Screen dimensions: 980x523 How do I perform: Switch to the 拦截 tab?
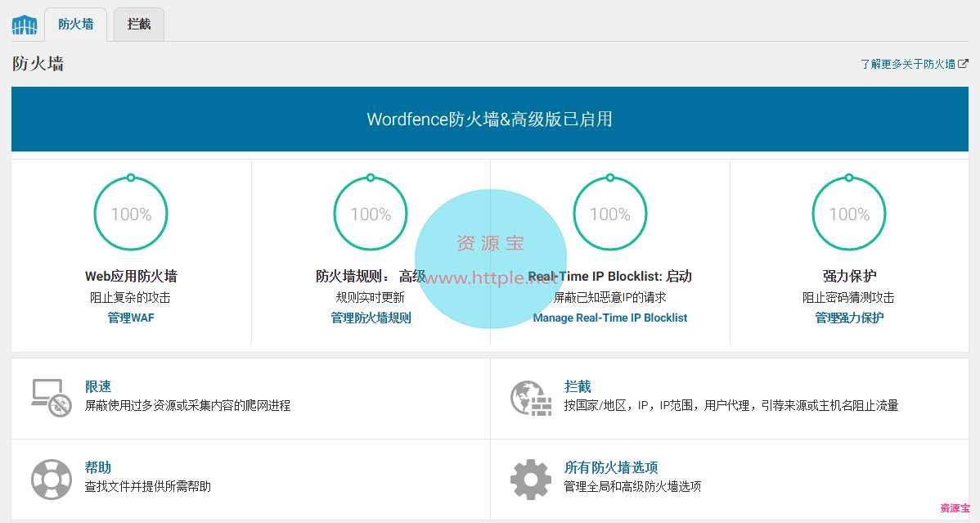pyautogui.click(x=139, y=25)
